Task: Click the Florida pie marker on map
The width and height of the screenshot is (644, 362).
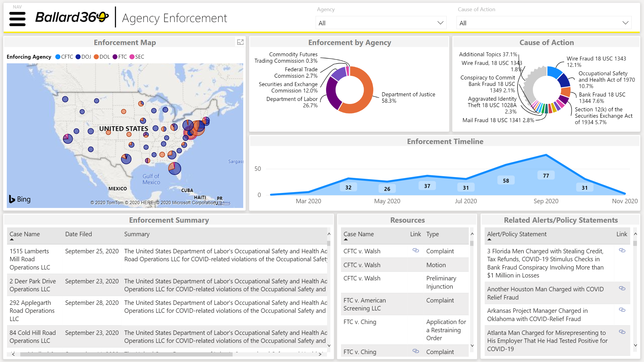Action: 175,168
